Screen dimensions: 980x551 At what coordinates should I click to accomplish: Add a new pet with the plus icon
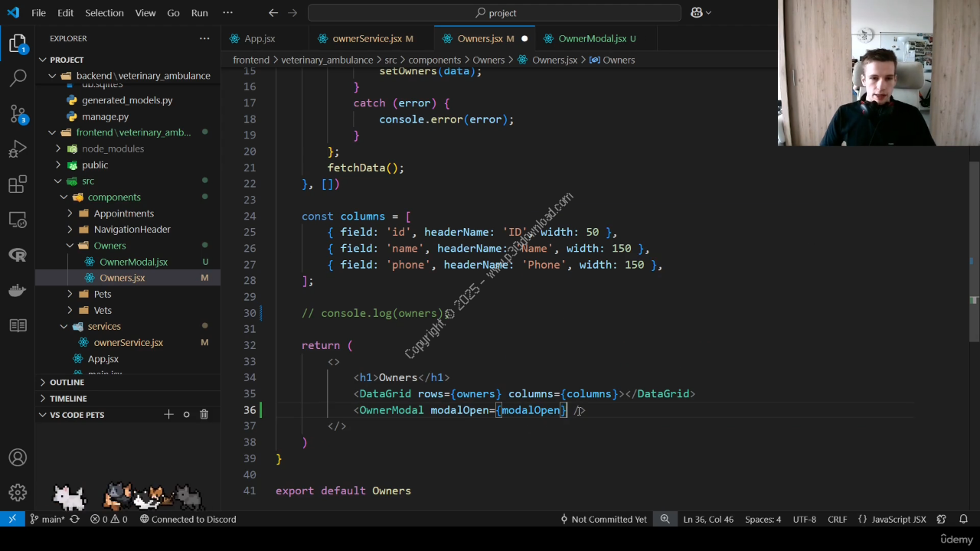point(168,414)
